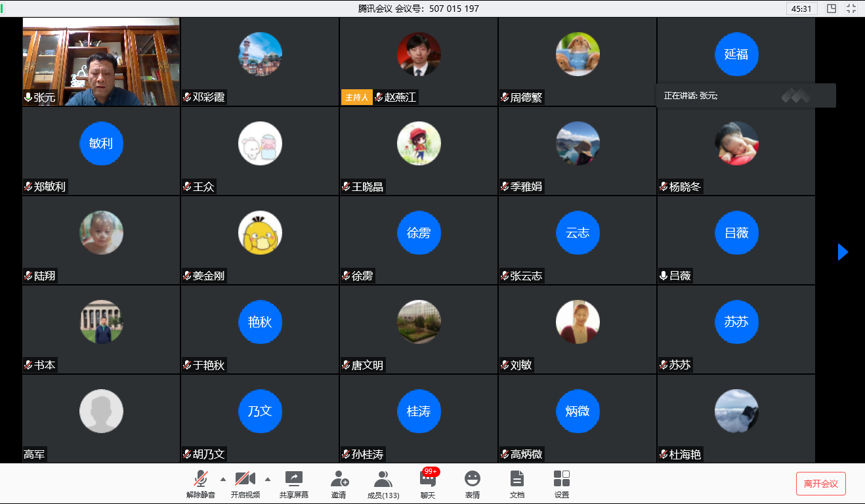Screen dimensions: 865x504
Task: Expand audio options arrow beside microphone
Action: pyautogui.click(x=222, y=478)
